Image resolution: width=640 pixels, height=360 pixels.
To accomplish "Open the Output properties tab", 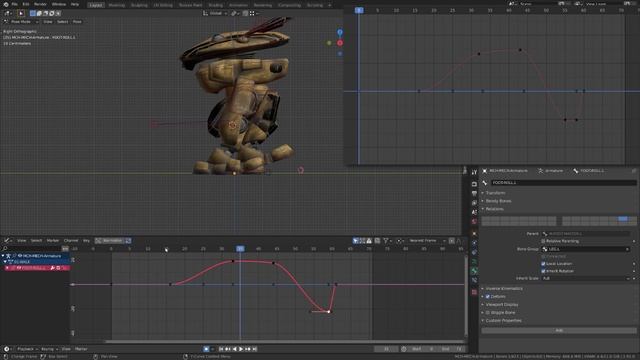I will (x=474, y=193).
